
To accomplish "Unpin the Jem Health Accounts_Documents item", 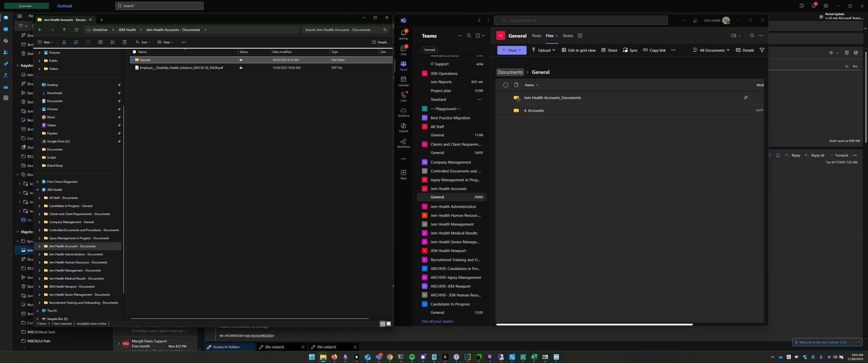I will click(746, 98).
